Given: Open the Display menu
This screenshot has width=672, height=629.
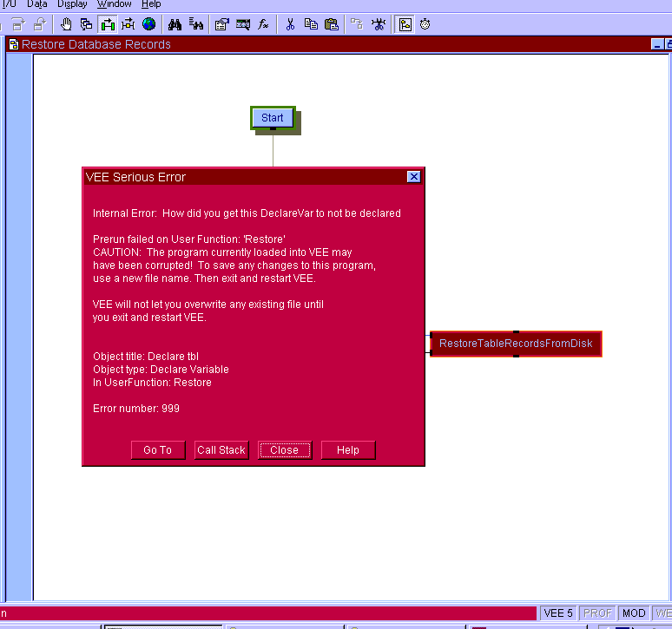Looking at the screenshot, I should click(72, 4).
